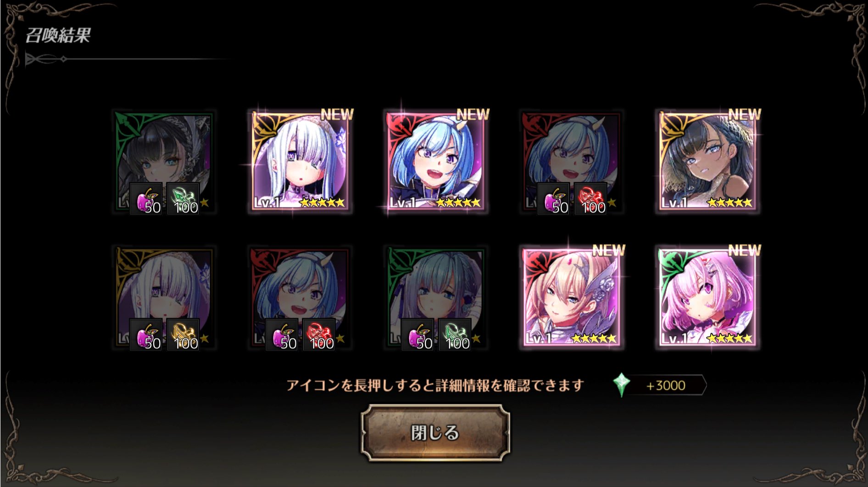
Task: Click purple apple 50 on bottom-row blue-haired card
Action: click(281, 335)
